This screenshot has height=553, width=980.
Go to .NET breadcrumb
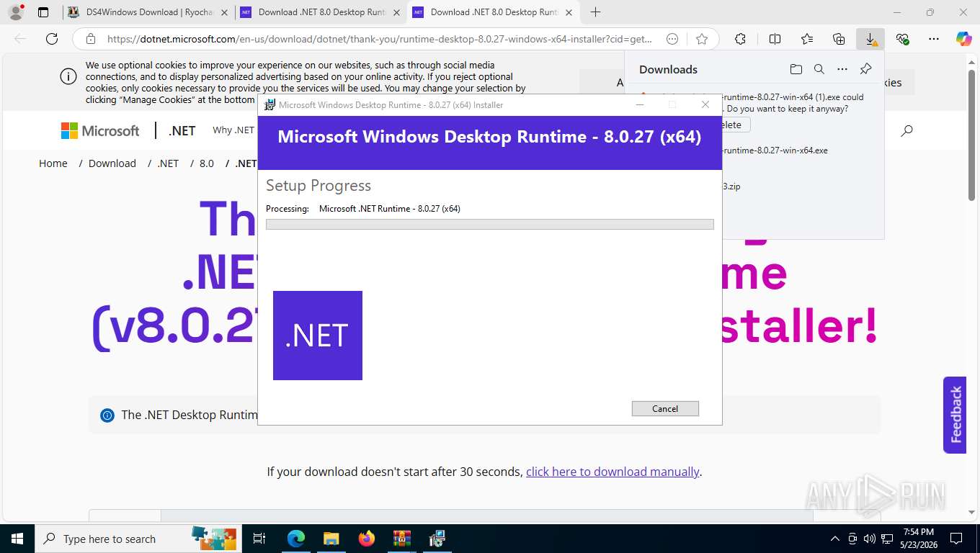pos(168,163)
